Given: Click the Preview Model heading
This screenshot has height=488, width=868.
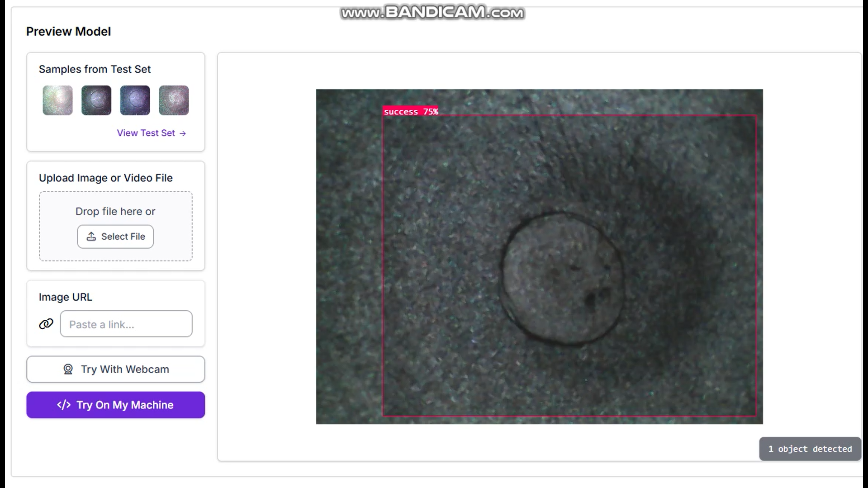Looking at the screenshot, I should click(68, 32).
